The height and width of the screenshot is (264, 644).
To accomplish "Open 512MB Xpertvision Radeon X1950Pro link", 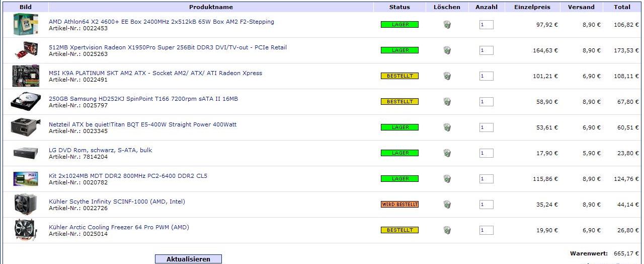I will [168, 47].
